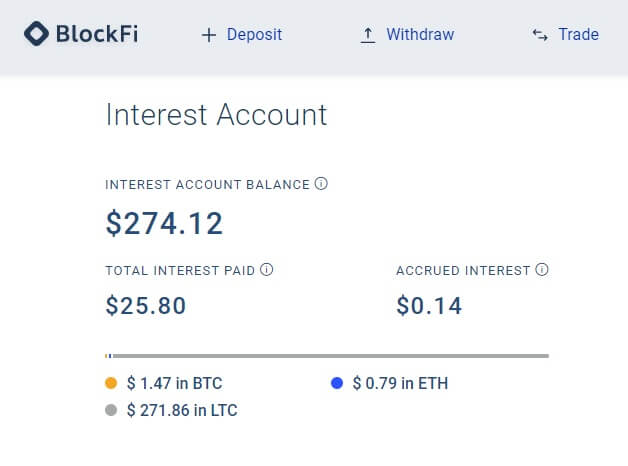Click the BlockFi wordmark text
628x466 pixels.
coord(97,34)
